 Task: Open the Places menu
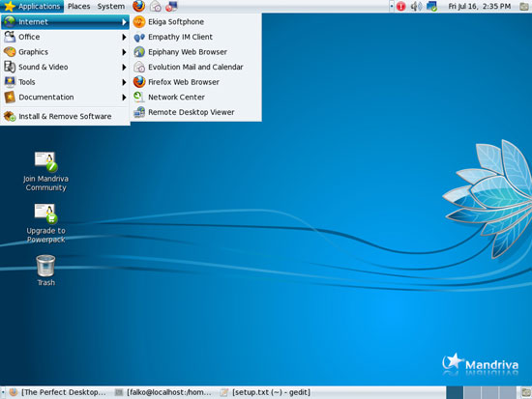click(78, 6)
